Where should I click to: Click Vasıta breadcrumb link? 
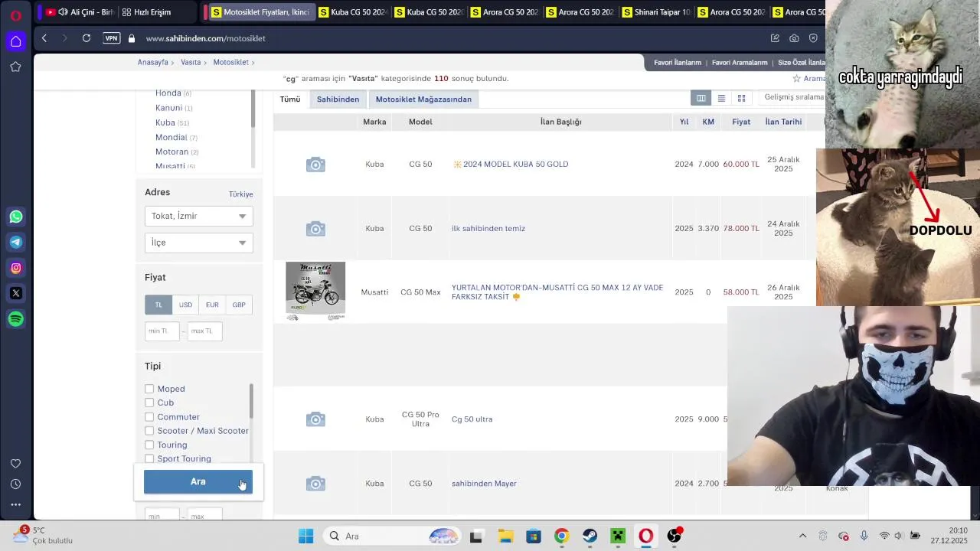click(191, 63)
